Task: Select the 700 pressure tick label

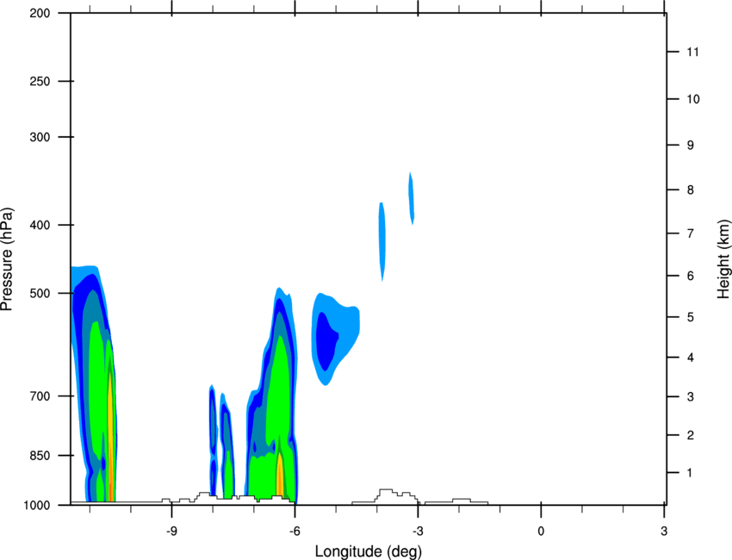Action: [40, 396]
